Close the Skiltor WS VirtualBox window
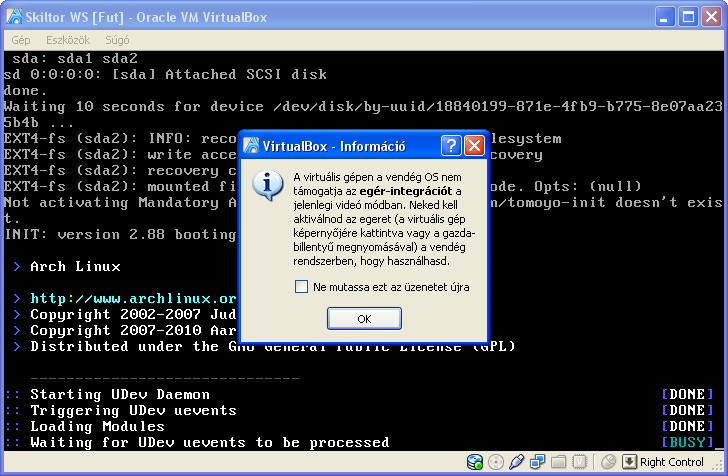The height and width of the screenshot is (476, 728). point(711,17)
